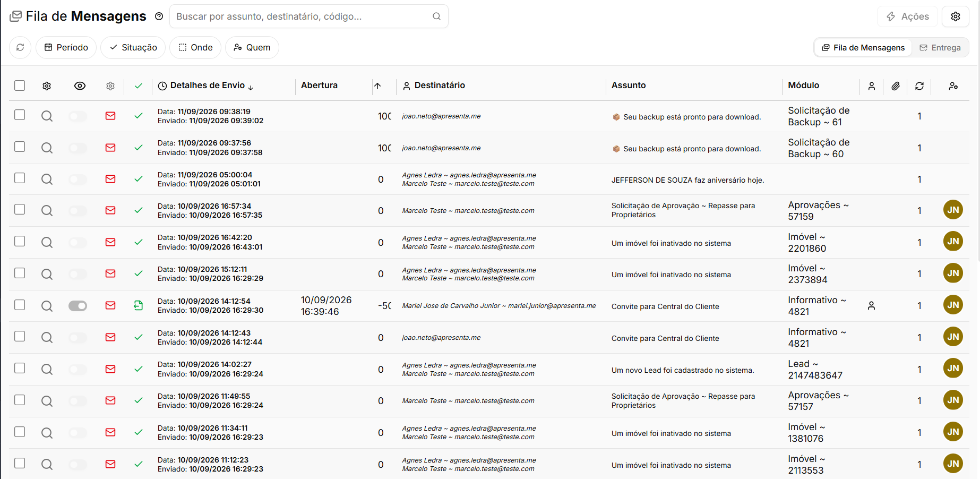Image resolution: width=980 pixels, height=479 pixels.
Task: Check the Imóvel ~ 2373894 row
Action: point(20,273)
